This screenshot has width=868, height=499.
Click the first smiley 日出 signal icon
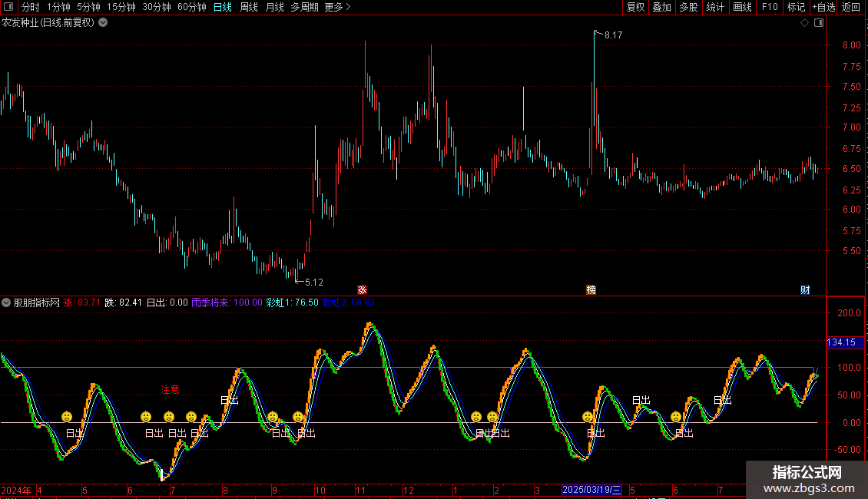tap(67, 417)
